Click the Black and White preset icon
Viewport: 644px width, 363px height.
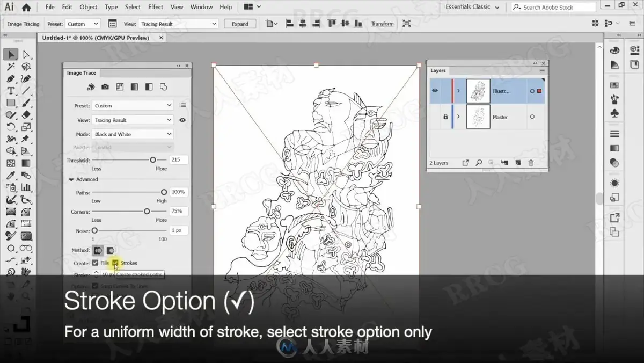(x=149, y=87)
